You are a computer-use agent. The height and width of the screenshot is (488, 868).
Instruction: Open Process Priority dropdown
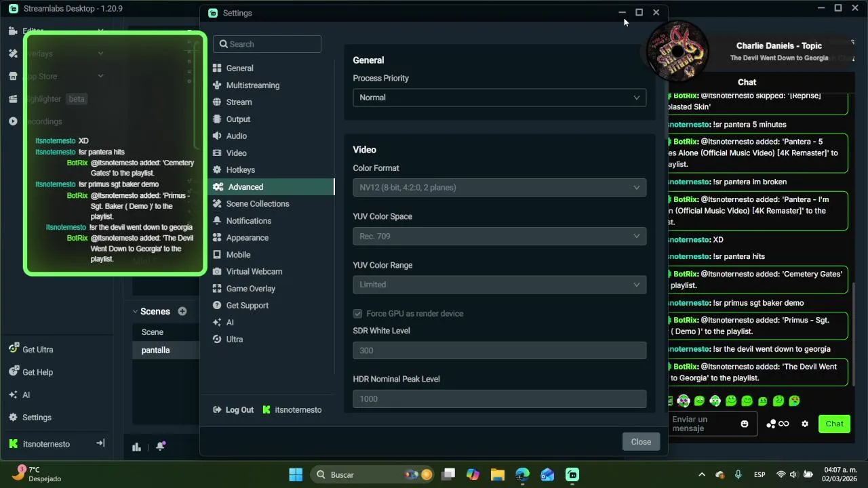pyautogui.click(x=499, y=98)
